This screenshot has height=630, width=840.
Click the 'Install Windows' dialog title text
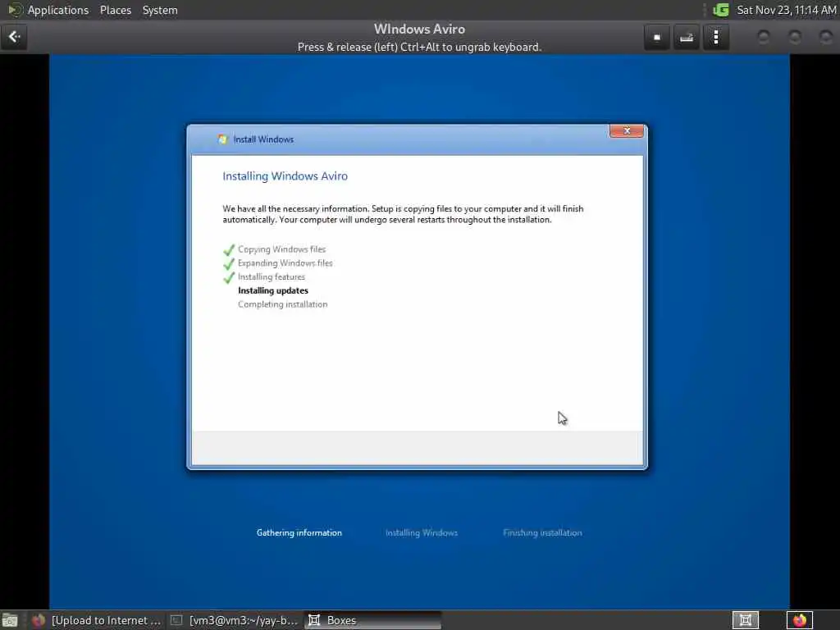pos(263,139)
